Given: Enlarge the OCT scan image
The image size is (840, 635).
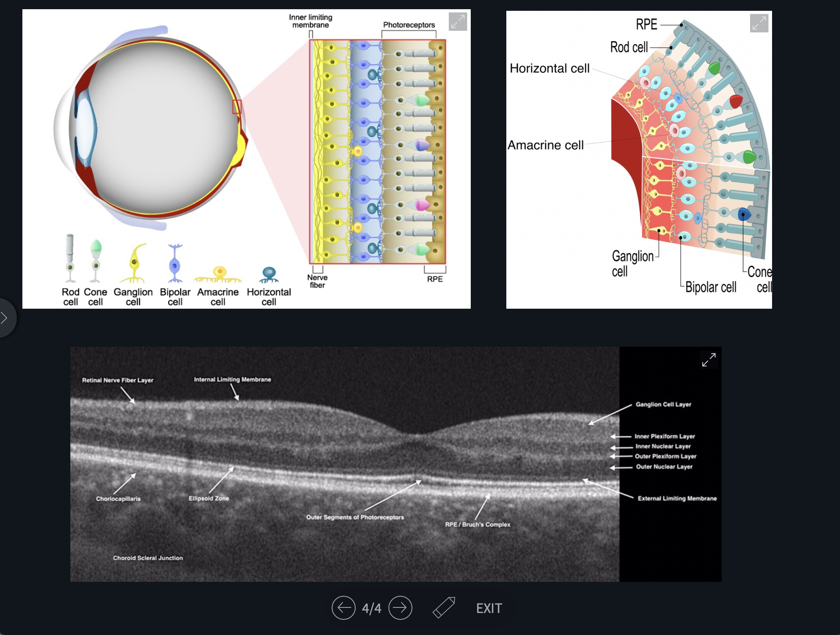Looking at the screenshot, I should click(709, 359).
